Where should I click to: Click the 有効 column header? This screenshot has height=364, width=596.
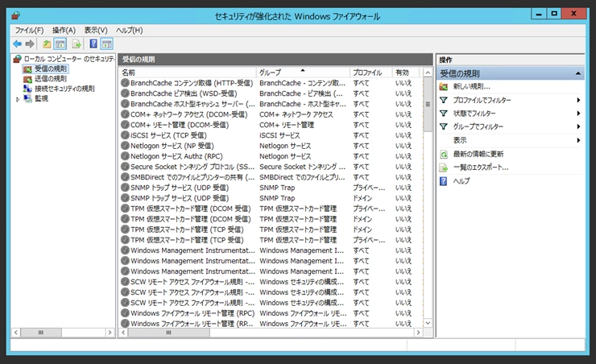point(405,72)
